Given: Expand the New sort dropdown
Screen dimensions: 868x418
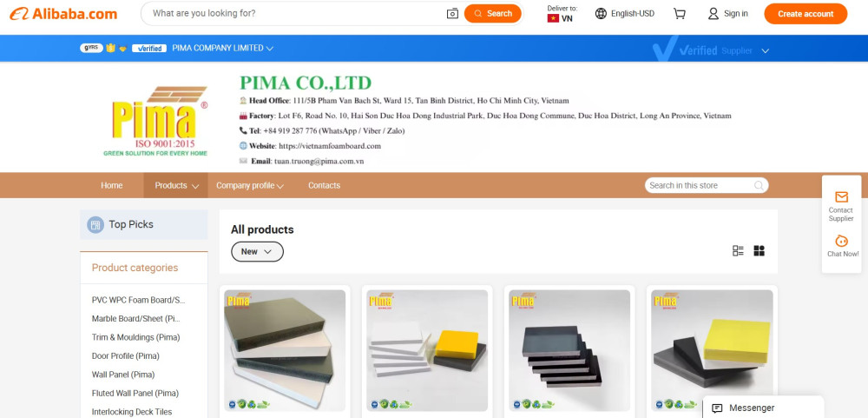Looking at the screenshot, I should click(x=257, y=252).
